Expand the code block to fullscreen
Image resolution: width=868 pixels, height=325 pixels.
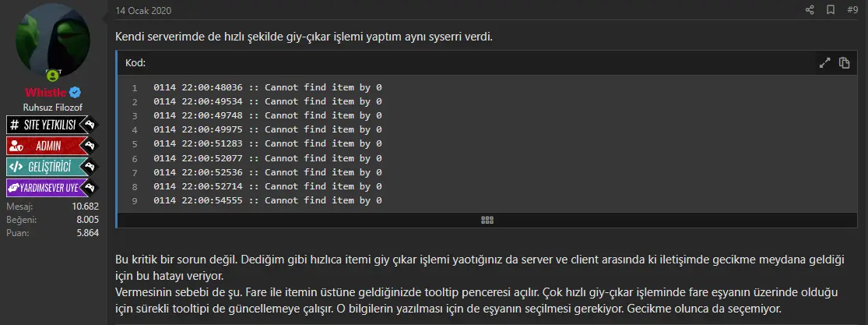pyautogui.click(x=825, y=62)
